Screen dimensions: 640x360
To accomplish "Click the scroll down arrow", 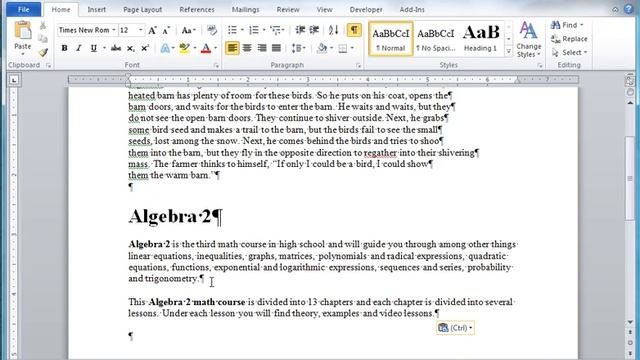I will tap(630, 322).
